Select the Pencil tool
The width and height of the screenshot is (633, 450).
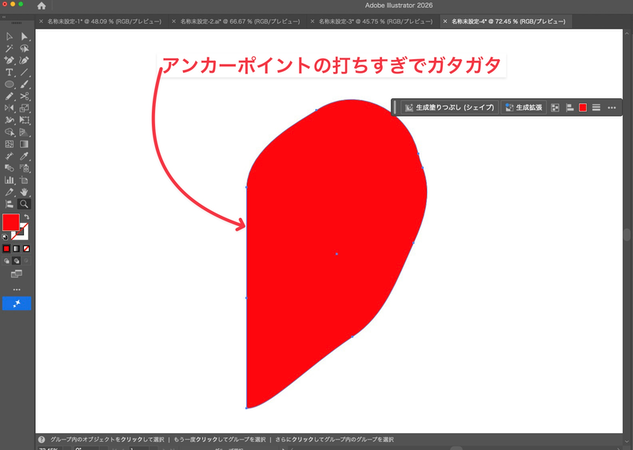tap(9, 96)
